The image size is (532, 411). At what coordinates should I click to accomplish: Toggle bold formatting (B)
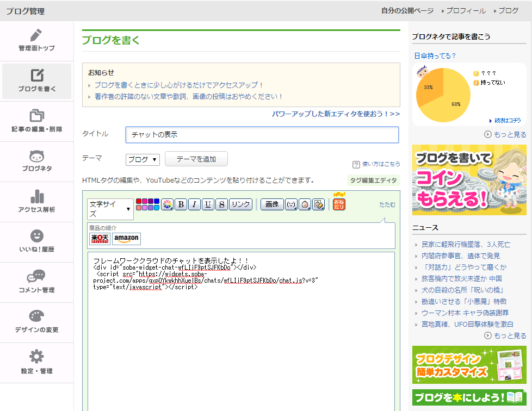pos(181,204)
